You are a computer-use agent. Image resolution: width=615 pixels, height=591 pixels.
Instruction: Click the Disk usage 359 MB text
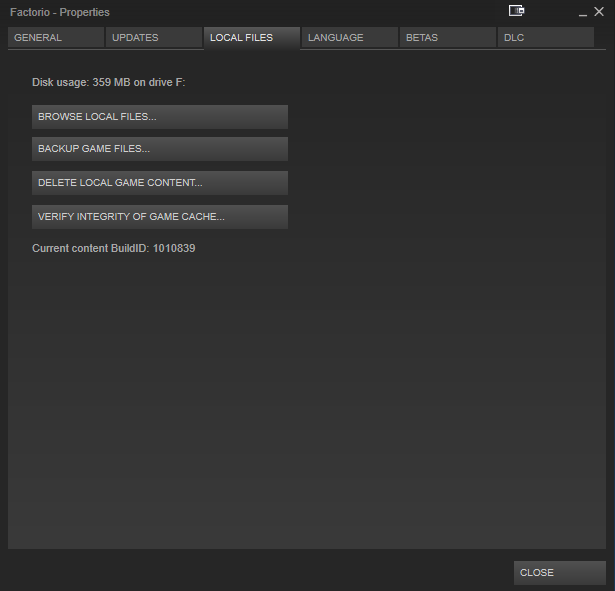point(109,82)
